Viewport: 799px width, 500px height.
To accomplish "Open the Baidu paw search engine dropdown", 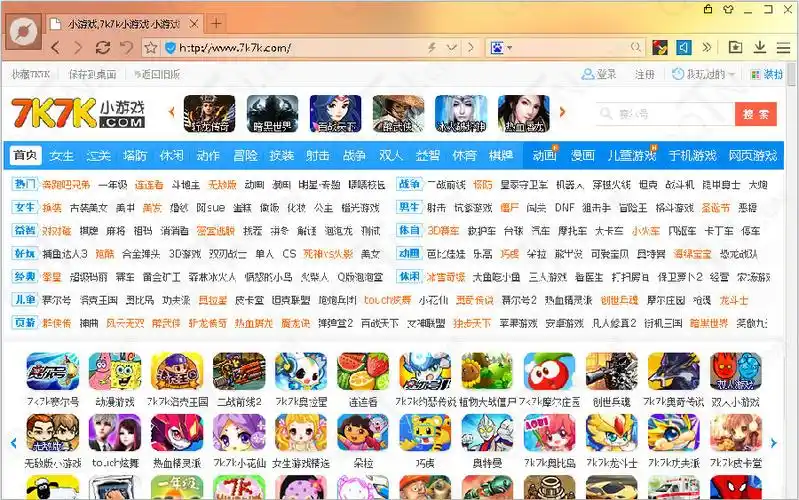I will [500, 47].
